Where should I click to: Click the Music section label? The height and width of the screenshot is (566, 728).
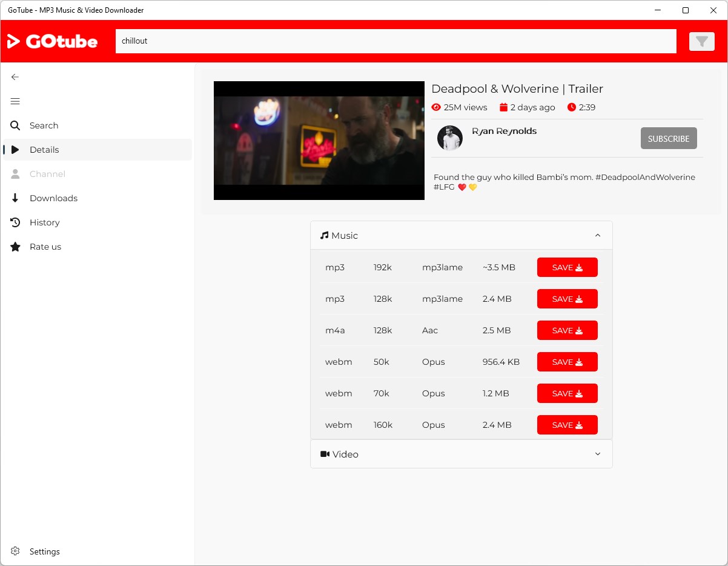point(345,235)
